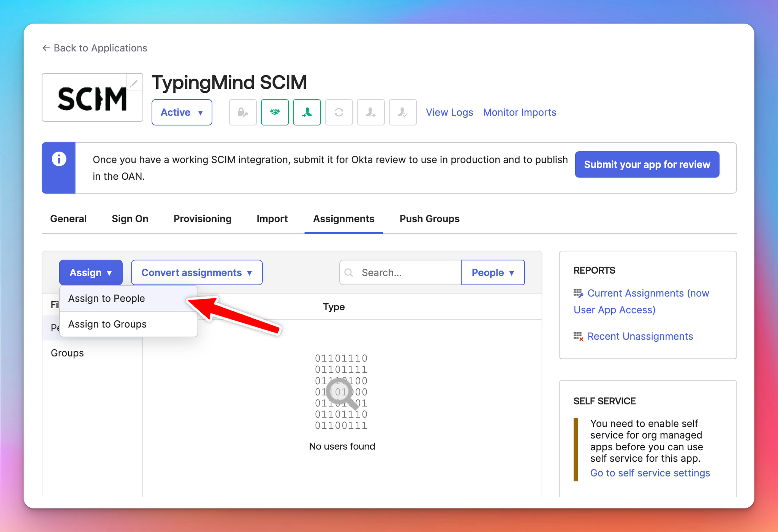Click the grey user with checkmark icon
The height and width of the screenshot is (532, 778).
point(403,112)
